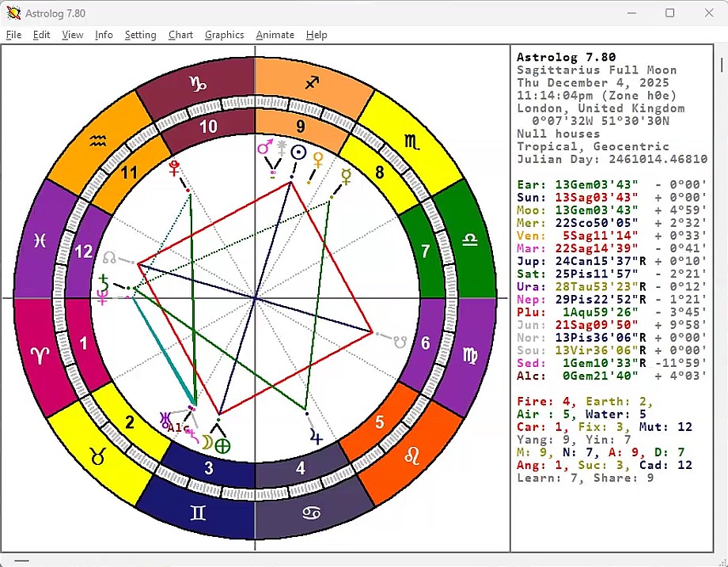Click the Capricorn glyph in zodiac ring
The width and height of the screenshot is (728, 567).
pyautogui.click(x=196, y=82)
